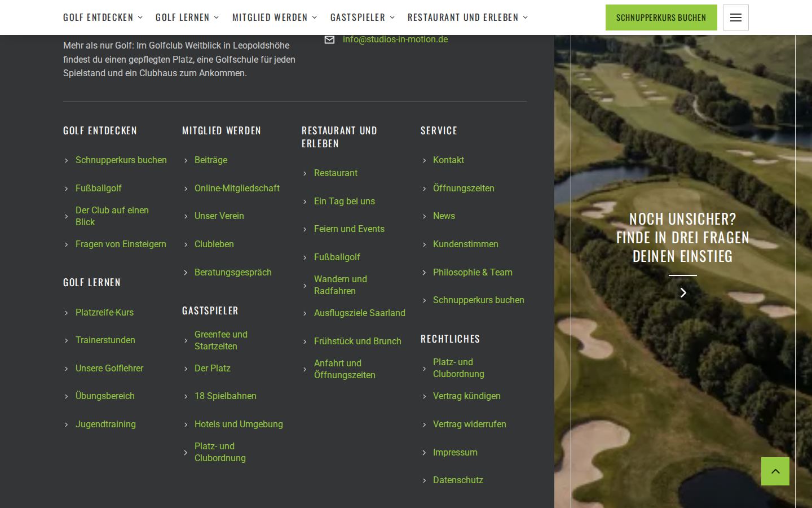This screenshot has height=508, width=812.
Task: Open 'Vertrag kündigen' link
Action: [x=466, y=396]
